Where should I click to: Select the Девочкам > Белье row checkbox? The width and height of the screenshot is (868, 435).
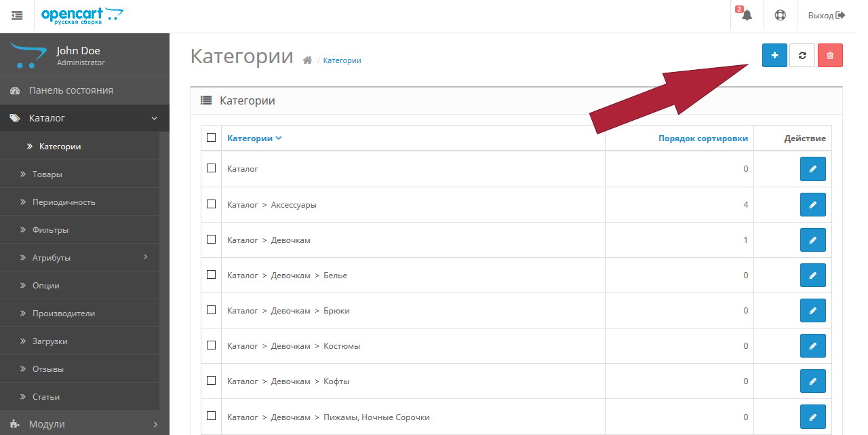[211, 274]
